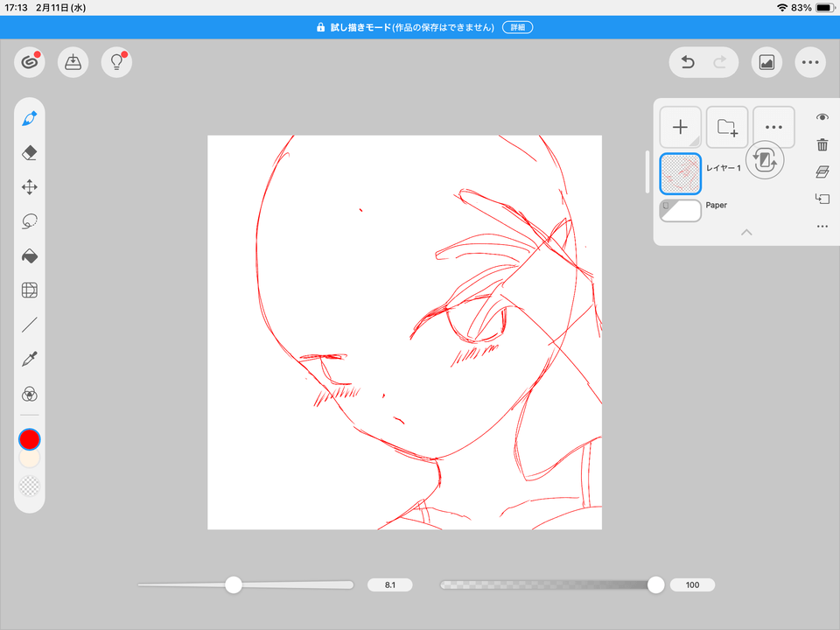Tap the canvas flip/rotate round button

765,159
